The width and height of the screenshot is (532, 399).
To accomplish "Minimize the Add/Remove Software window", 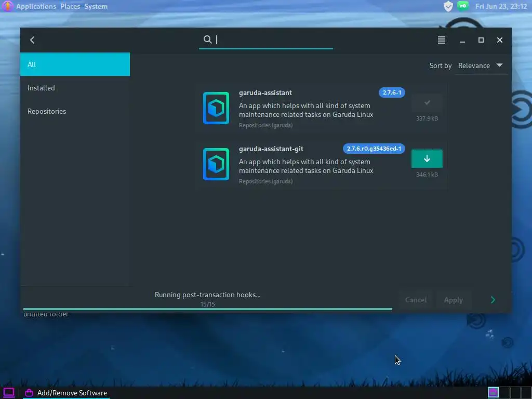I will pos(462,40).
